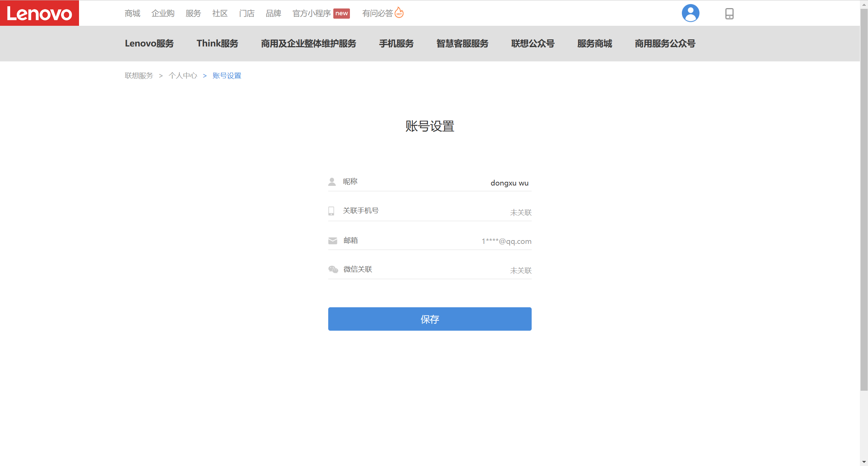
Task: Open the blue user avatar icon
Action: (x=690, y=13)
